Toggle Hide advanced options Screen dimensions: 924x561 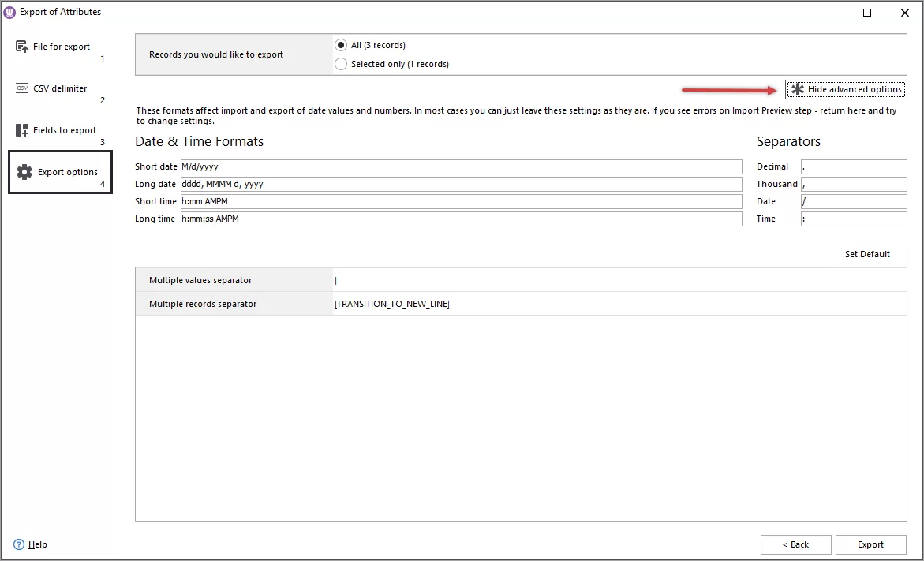click(x=846, y=89)
